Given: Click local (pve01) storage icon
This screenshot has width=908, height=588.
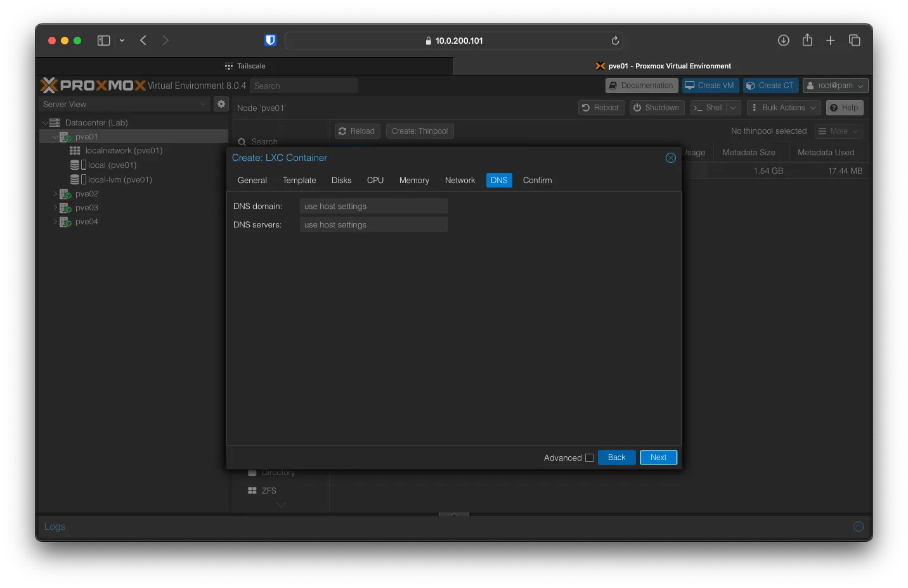Looking at the screenshot, I should [78, 165].
